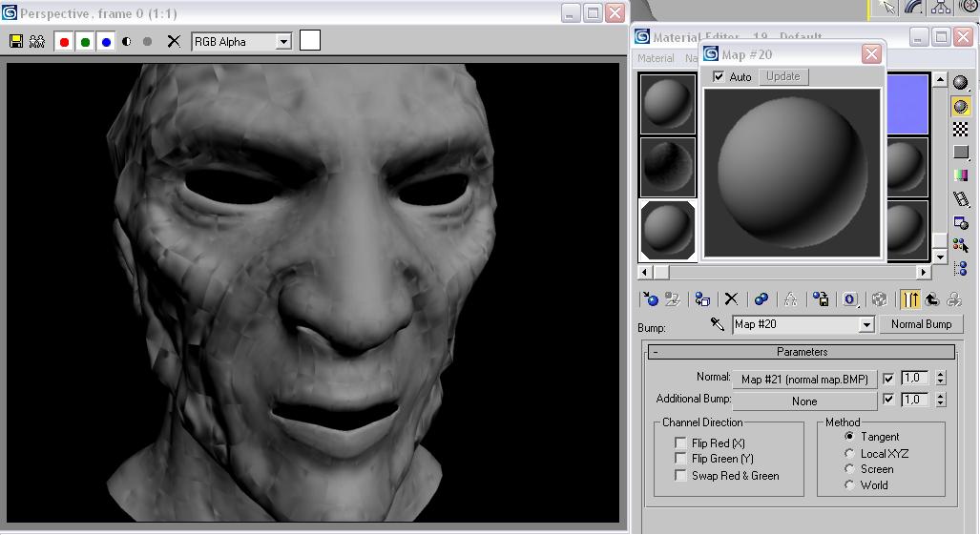This screenshot has width=980, height=535.
Task: Click the Go to Parent arrow icon
Action: coord(931,299)
